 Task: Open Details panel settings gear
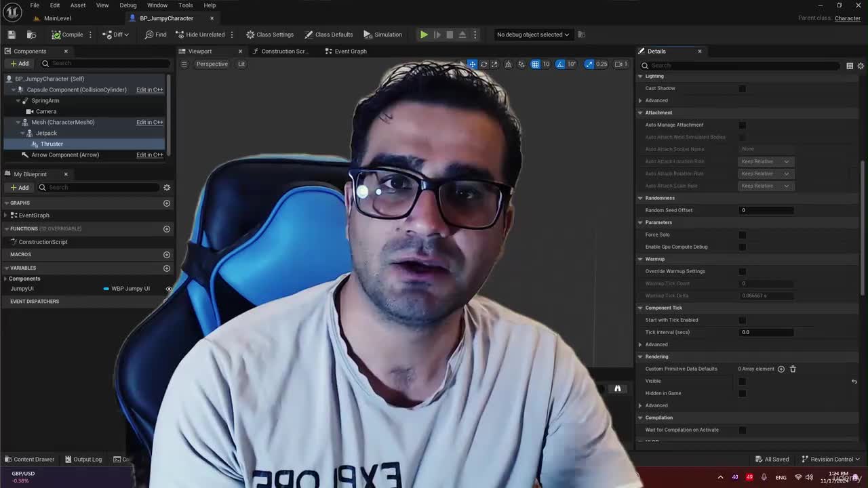(861, 66)
